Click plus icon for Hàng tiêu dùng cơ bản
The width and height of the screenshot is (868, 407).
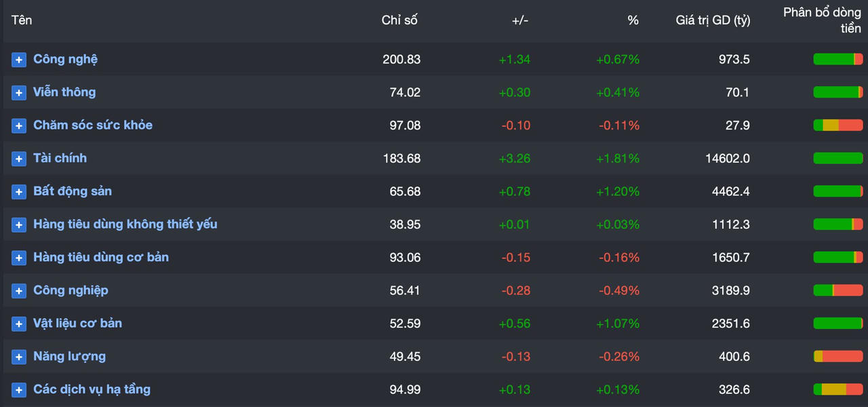(19, 258)
